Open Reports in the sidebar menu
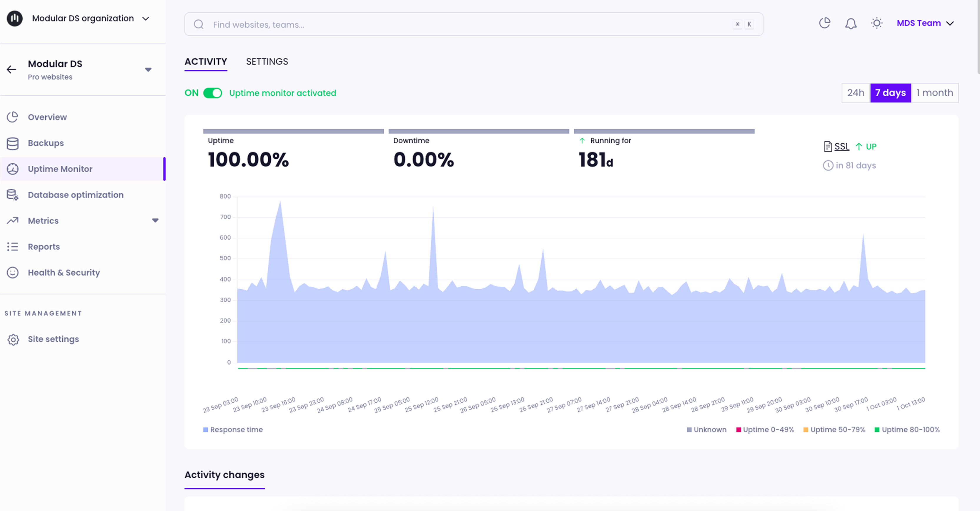The image size is (980, 511). pos(44,247)
